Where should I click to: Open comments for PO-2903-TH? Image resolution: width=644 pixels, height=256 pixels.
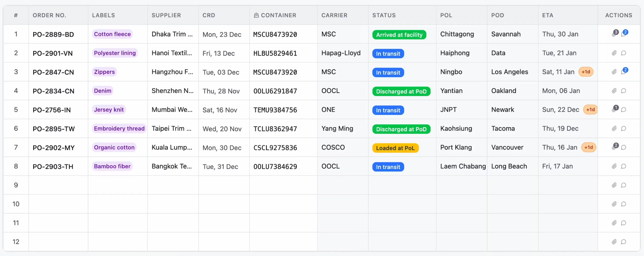(624, 166)
